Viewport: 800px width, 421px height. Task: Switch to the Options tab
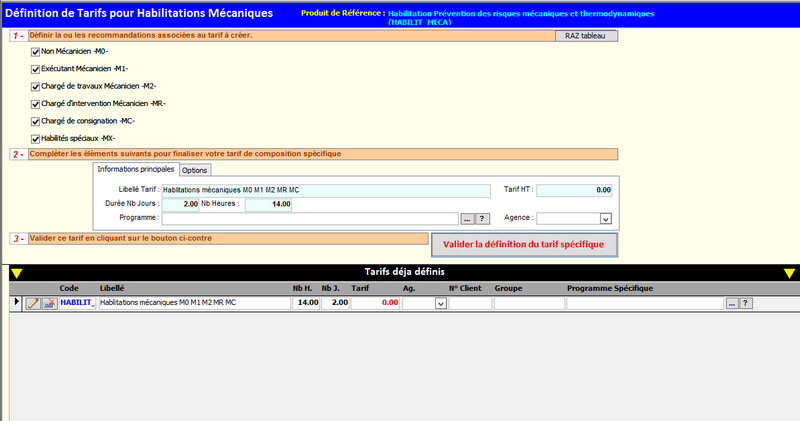pos(195,170)
